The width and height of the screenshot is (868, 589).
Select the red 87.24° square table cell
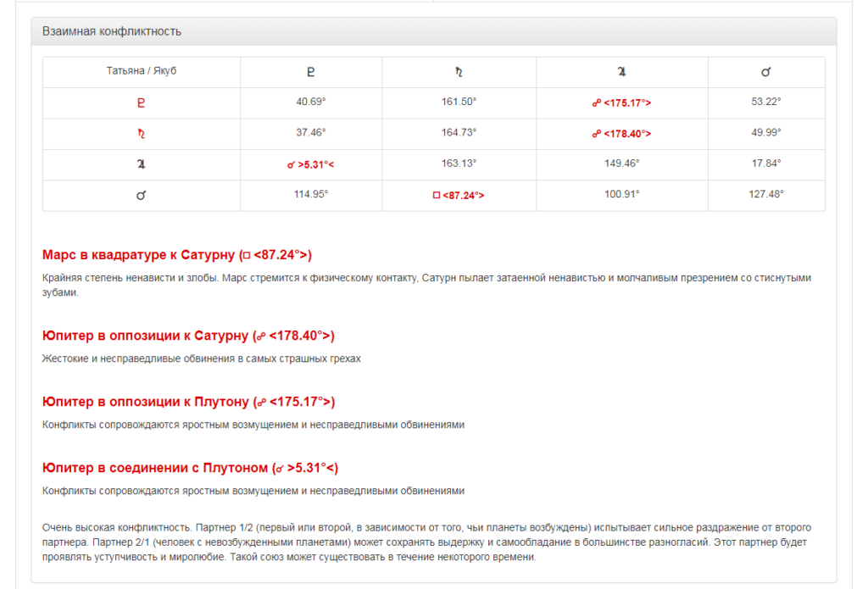pos(459,195)
